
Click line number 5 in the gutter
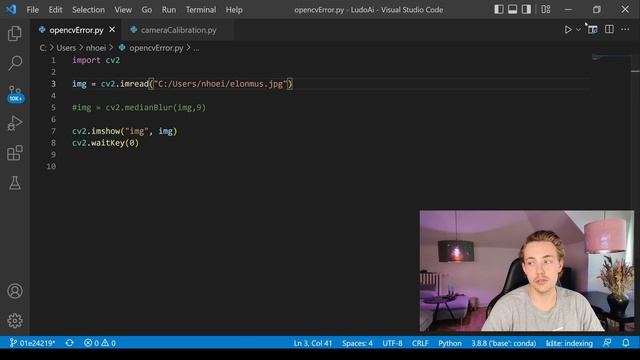53,107
